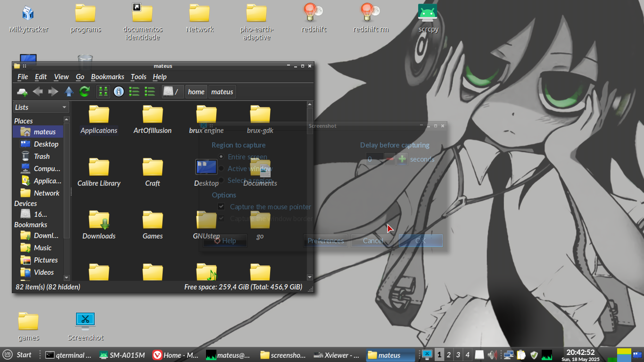Click the root slash path button

[x=173, y=91]
